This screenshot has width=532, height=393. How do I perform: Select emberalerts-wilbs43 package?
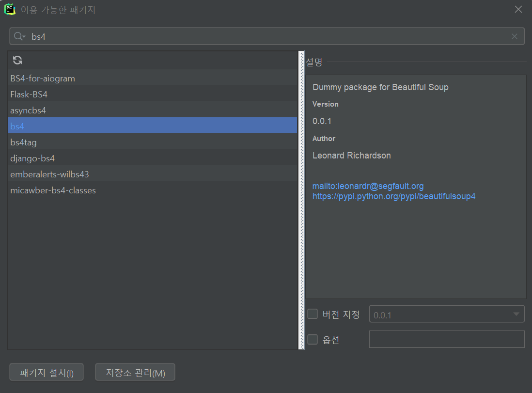(x=152, y=174)
